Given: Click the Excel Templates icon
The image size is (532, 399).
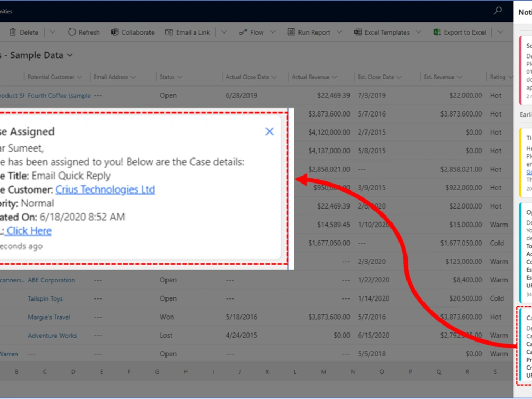Looking at the screenshot, I should coord(358,32).
